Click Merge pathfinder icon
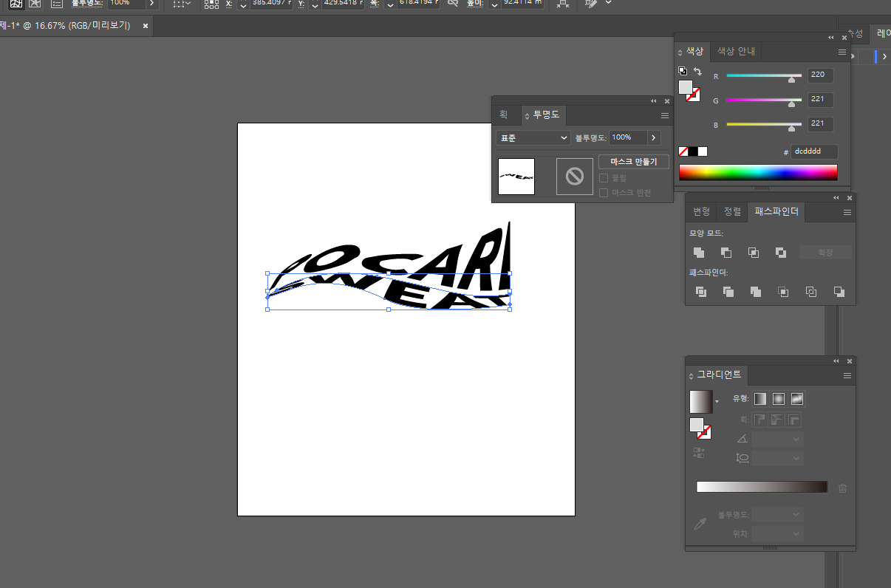The image size is (891, 588). click(756, 292)
